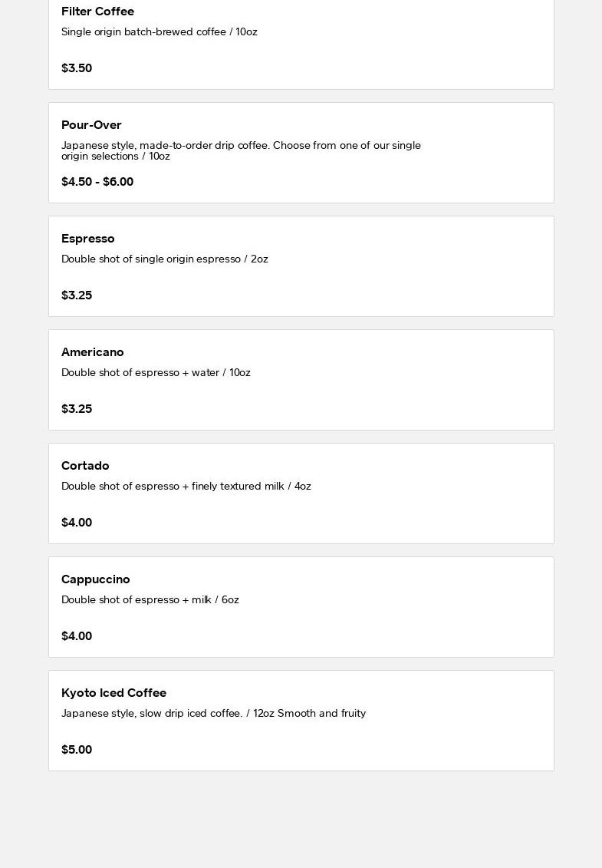Click the Americano $3.25 price
This screenshot has width=602, height=868.
(x=77, y=409)
